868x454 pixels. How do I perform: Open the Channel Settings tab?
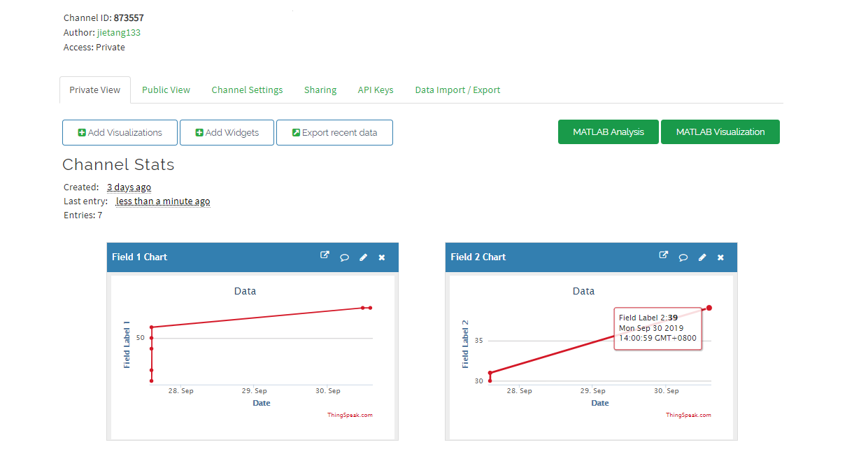(x=247, y=90)
